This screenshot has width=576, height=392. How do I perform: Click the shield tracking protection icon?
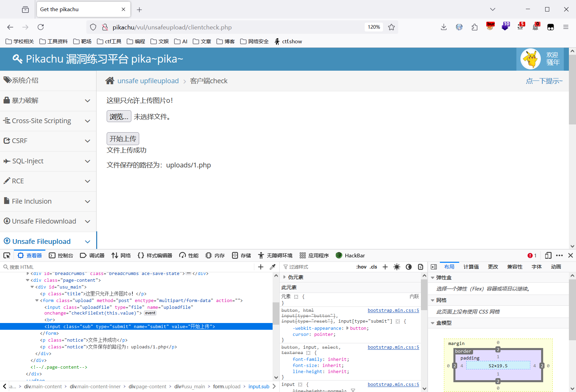coord(93,27)
